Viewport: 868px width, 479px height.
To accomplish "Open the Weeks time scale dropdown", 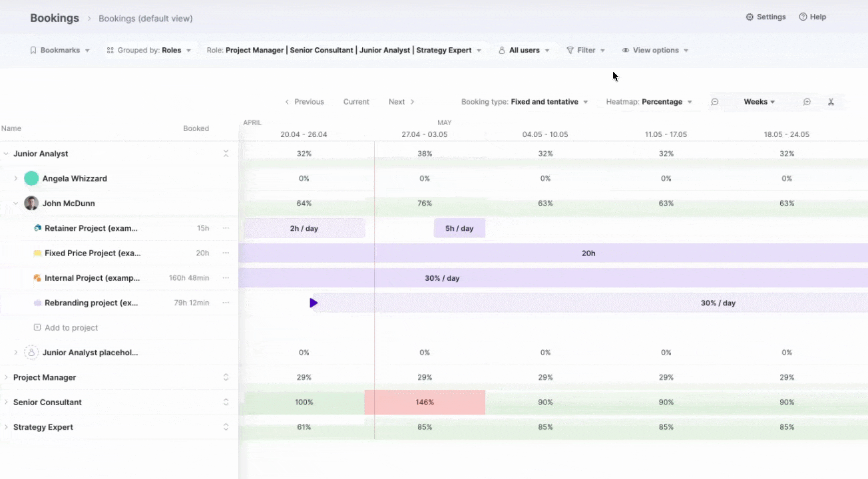I will pos(759,102).
